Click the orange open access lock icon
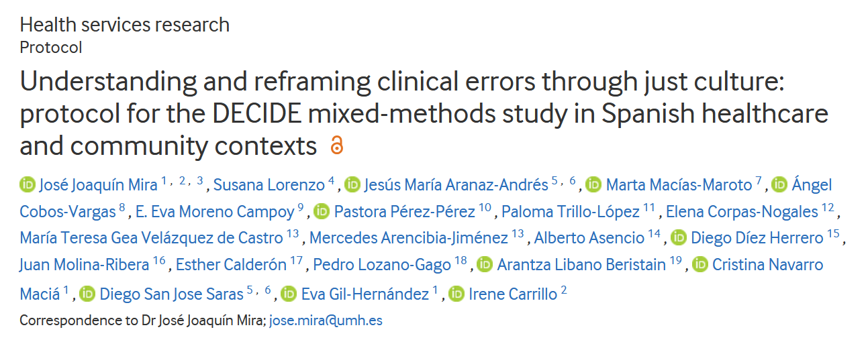 [x=337, y=145]
